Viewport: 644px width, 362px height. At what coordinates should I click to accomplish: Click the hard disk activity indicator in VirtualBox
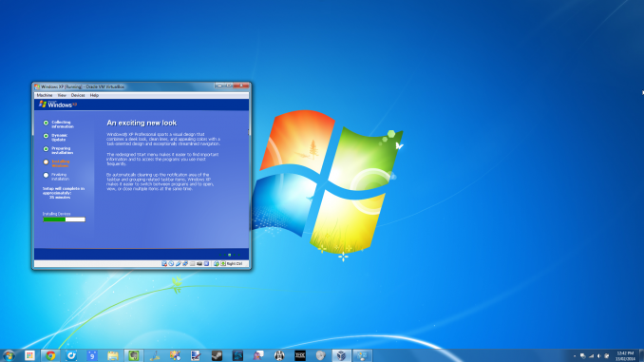pyautogui.click(x=164, y=264)
